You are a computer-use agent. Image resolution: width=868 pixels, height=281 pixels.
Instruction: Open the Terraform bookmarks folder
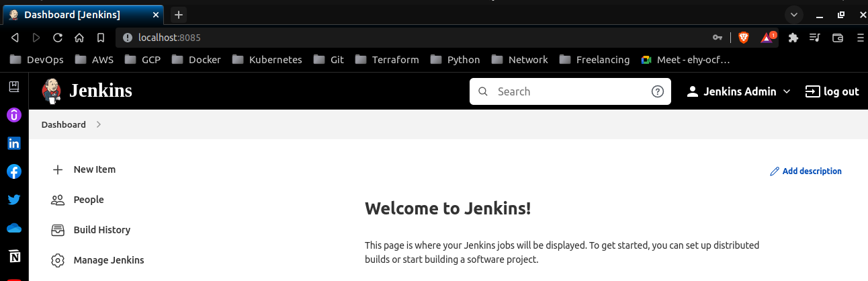coord(386,60)
